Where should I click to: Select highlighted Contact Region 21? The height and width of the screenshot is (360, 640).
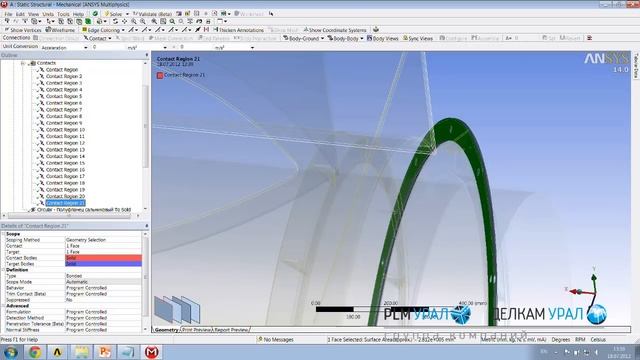(x=65, y=203)
